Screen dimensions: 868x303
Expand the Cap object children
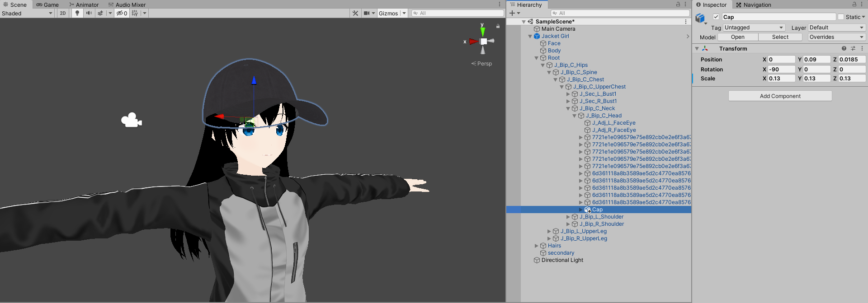click(x=581, y=210)
